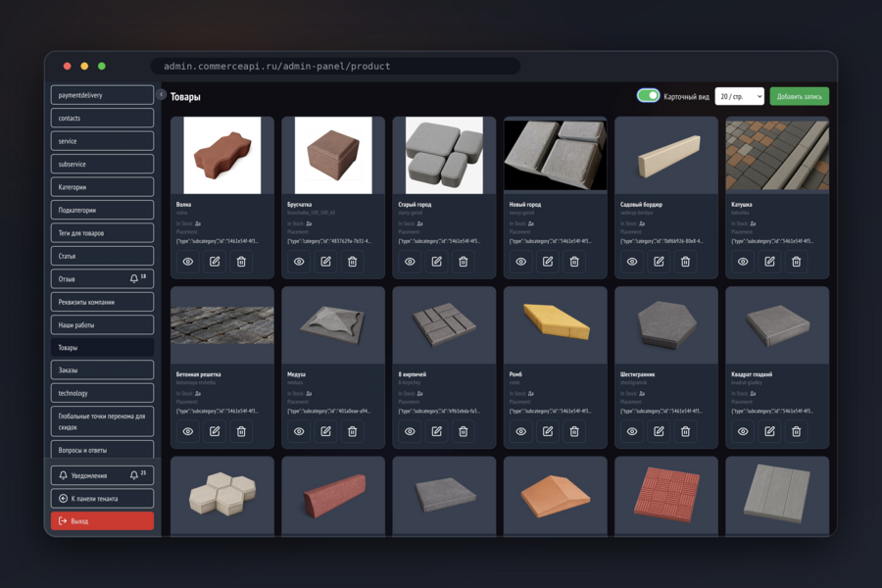The width and height of the screenshot is (882, 588).
Task: Open Уведомления notifications panel
Action: pyautogui.click(x=102, y=475)
